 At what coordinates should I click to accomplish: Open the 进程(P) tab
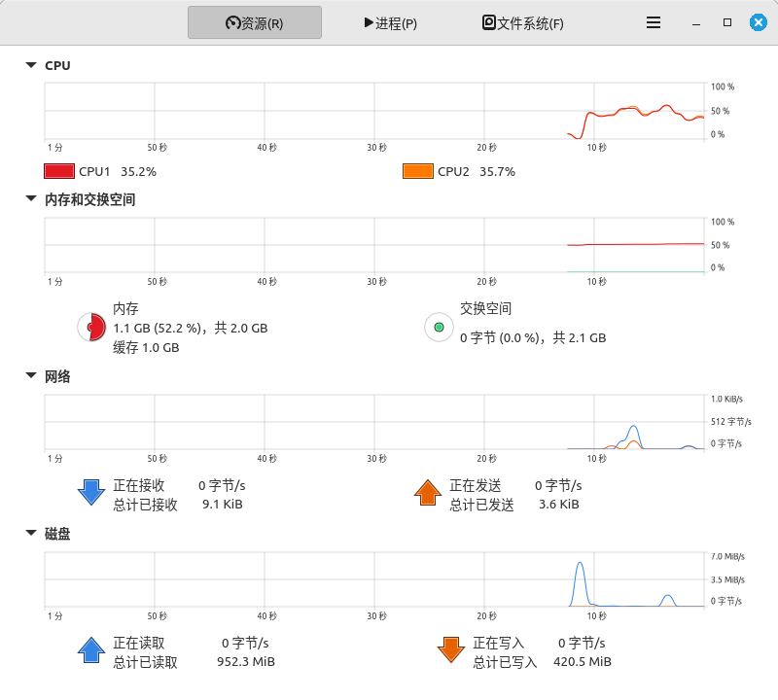pos(390,22)
